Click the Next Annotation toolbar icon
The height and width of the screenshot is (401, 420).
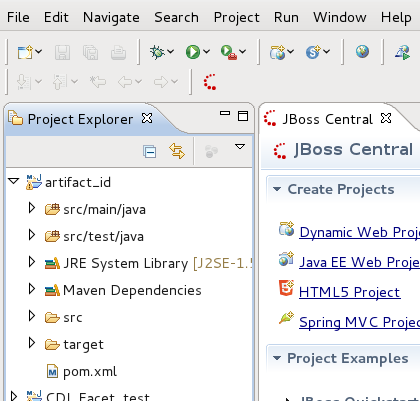(x=24, y=82)
